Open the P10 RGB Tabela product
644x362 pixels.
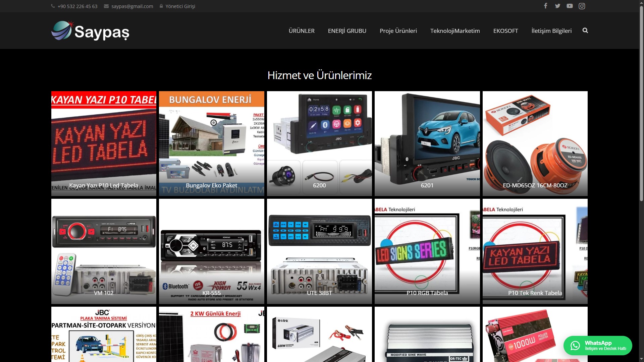(x=427, y=251)
